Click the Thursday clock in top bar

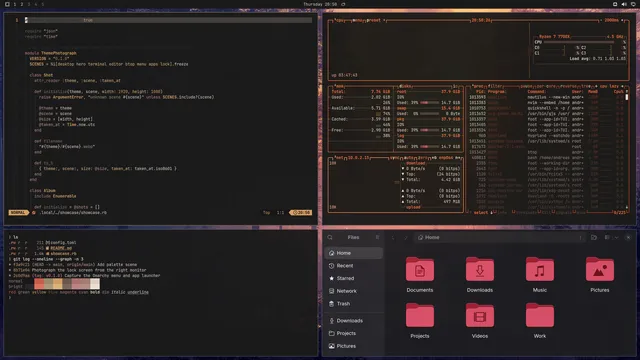[x=320, y=4]
